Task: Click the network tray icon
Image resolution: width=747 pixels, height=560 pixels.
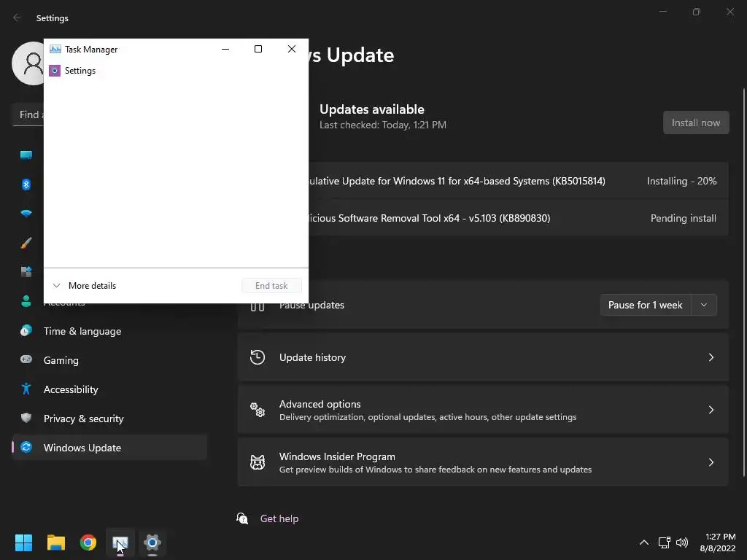Action: click(664, 542)
